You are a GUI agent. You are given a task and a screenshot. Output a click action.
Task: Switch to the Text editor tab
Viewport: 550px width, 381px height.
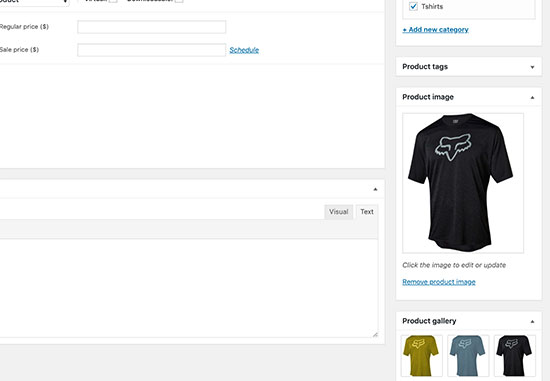point(367,212)
